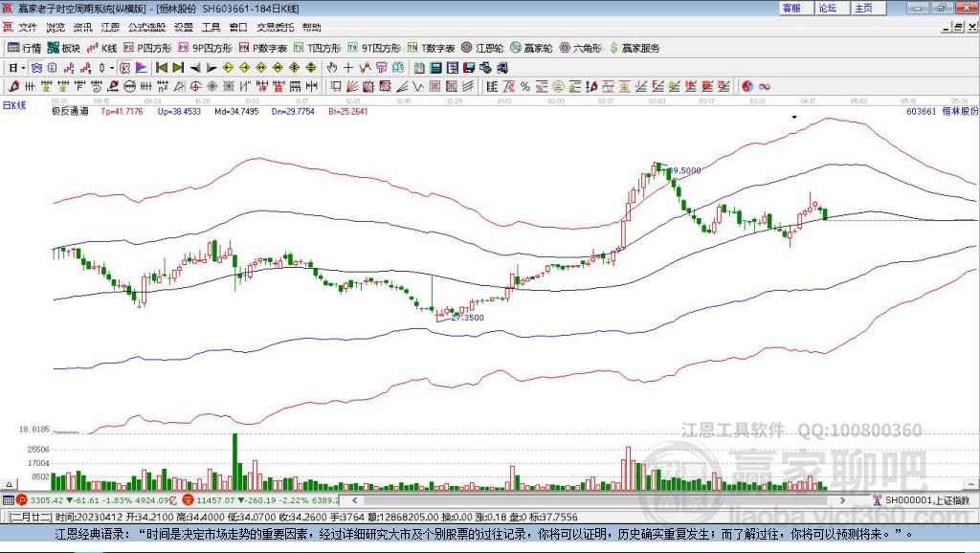
Task: Click the first yellow diamond left-arrow icon
Action: [228, 68]
